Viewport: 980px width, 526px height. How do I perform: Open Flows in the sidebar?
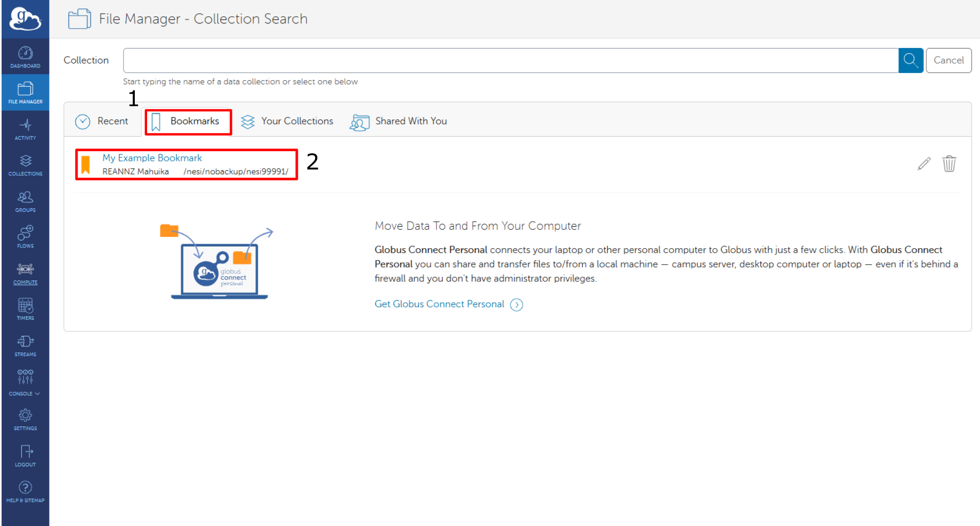coord(25,237)
